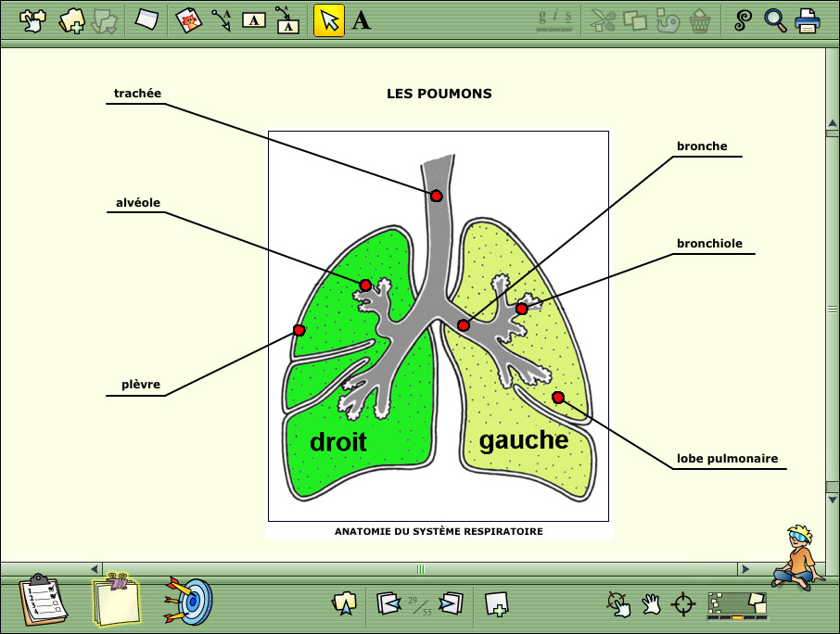The height and width of the screenshot is (634, 840).
Task: Click the red dot for plèvre
Action: coord(299,330)
